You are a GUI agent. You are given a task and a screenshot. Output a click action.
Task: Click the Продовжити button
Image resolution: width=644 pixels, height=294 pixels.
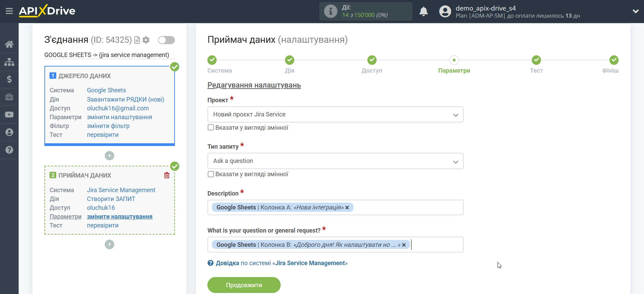pyautogui.click(x=244, y=285)
